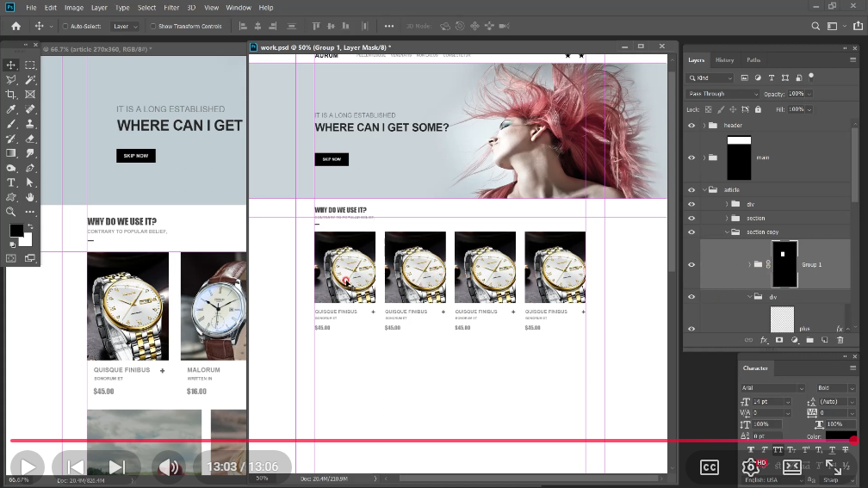The image size is (868, 488).
Task: Hide the article layer group
Action: [691, 189]
